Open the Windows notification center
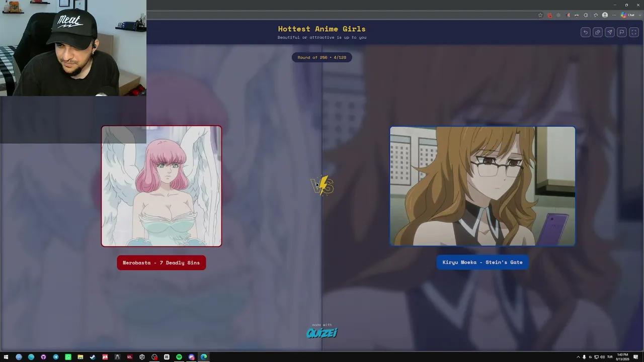 pos(636,357)
